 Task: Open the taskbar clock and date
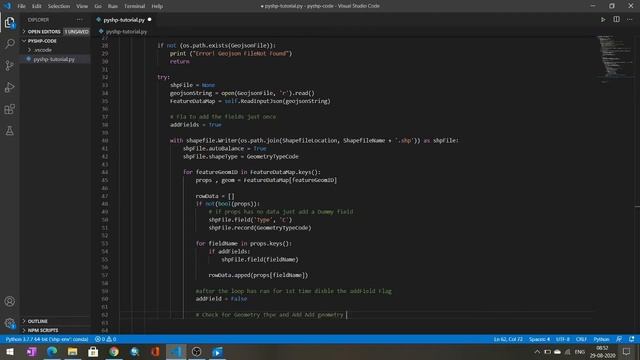602,352
